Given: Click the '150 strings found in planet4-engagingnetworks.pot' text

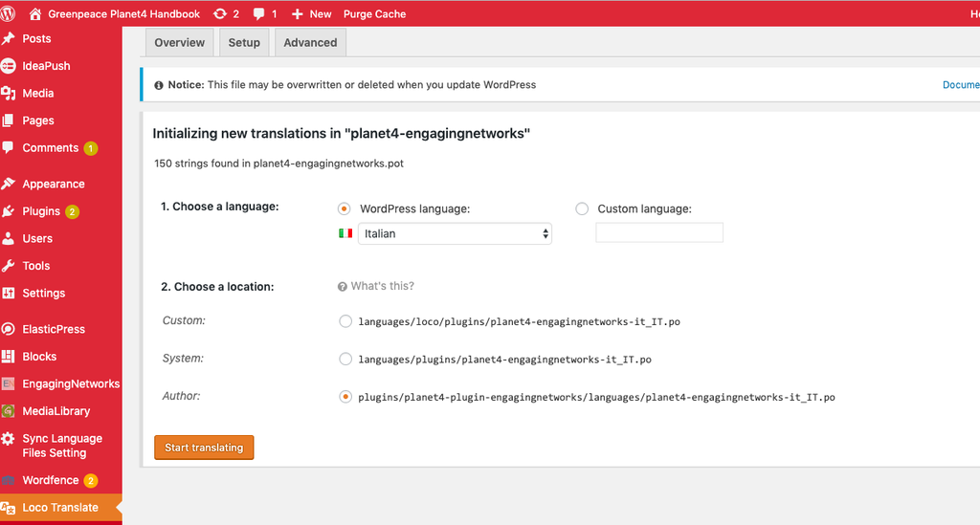Looking at the screenshot, I should click(278, 164).
